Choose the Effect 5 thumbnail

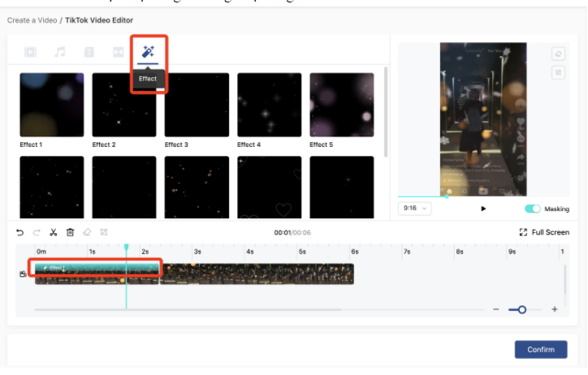pyautogui.click(x=342, y=105)
